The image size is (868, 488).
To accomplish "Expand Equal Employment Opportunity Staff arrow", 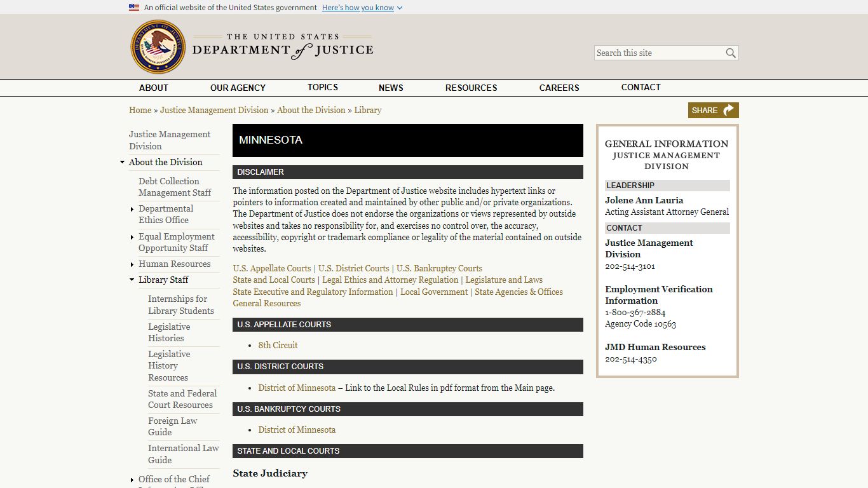I will point(132,237).
